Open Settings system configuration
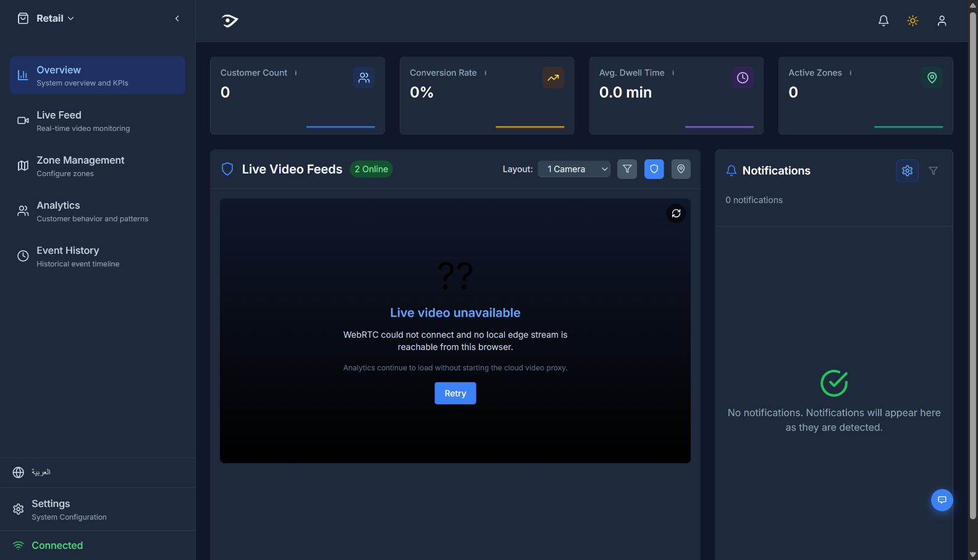This screenshot has height=560, width=978. (98, 509)
